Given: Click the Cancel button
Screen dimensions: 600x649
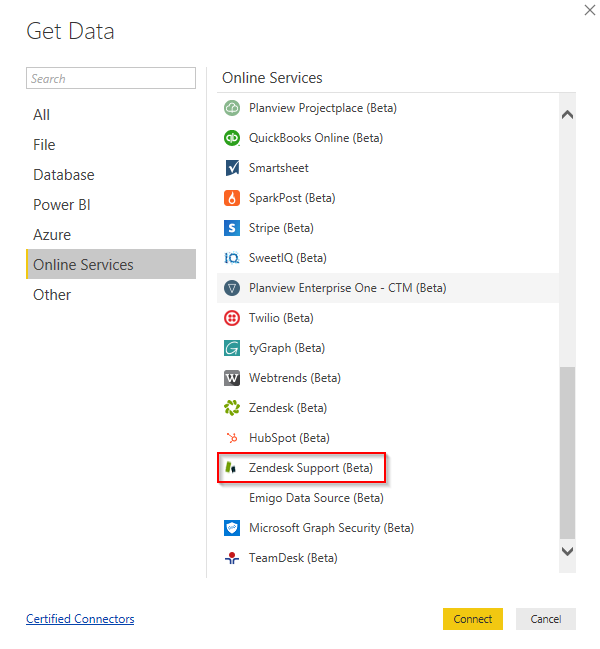Looking at the screenshot, I should tap(545, 619).
